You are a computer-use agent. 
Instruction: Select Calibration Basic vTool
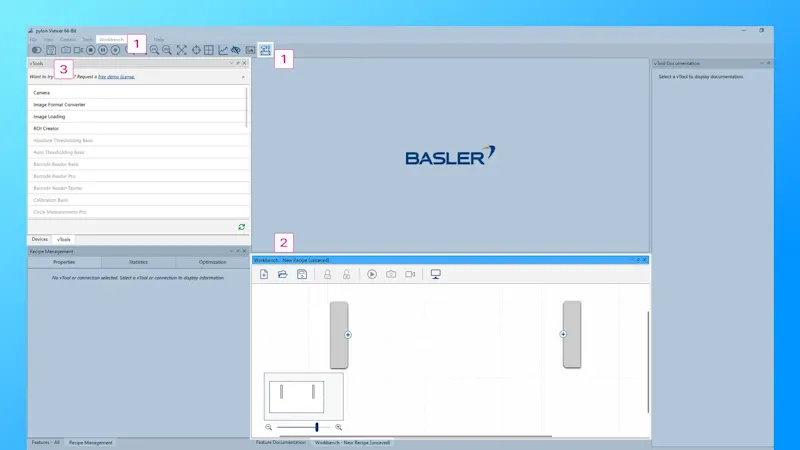pos(137,200)
